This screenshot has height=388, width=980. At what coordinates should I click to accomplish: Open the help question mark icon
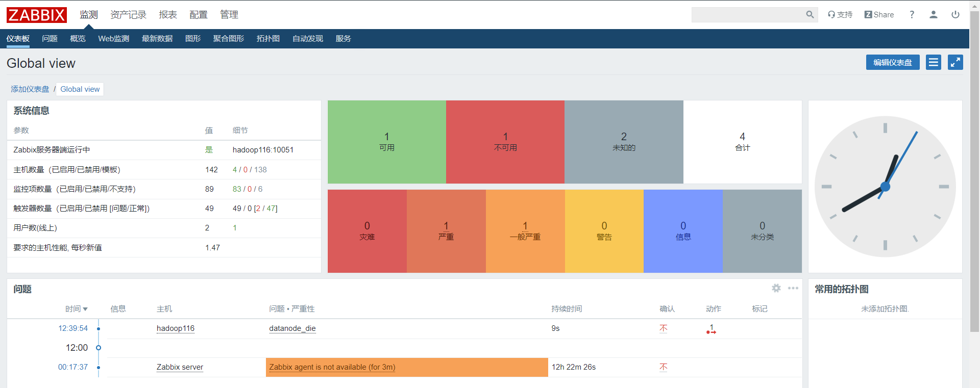(912, 15)
